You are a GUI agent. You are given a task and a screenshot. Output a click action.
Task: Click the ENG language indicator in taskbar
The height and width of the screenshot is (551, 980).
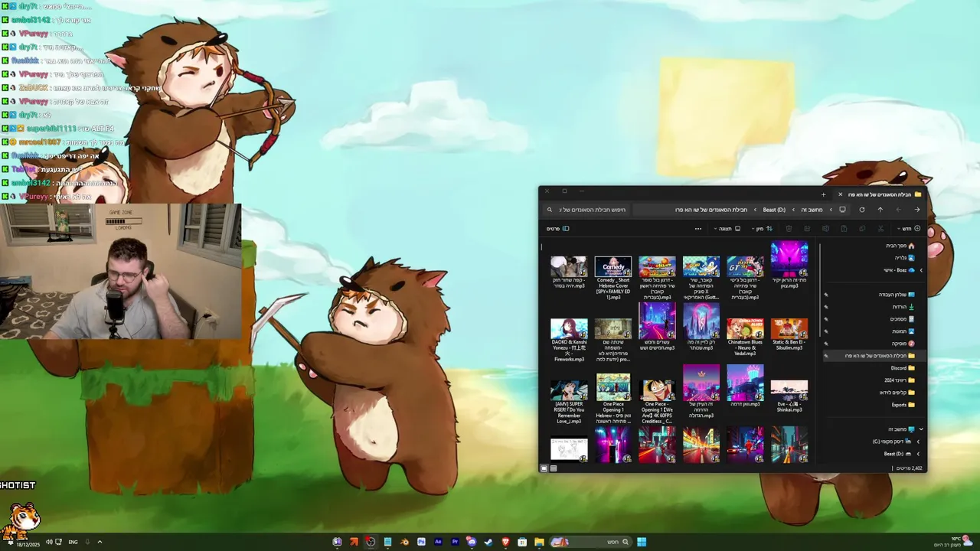coord(73,542)
